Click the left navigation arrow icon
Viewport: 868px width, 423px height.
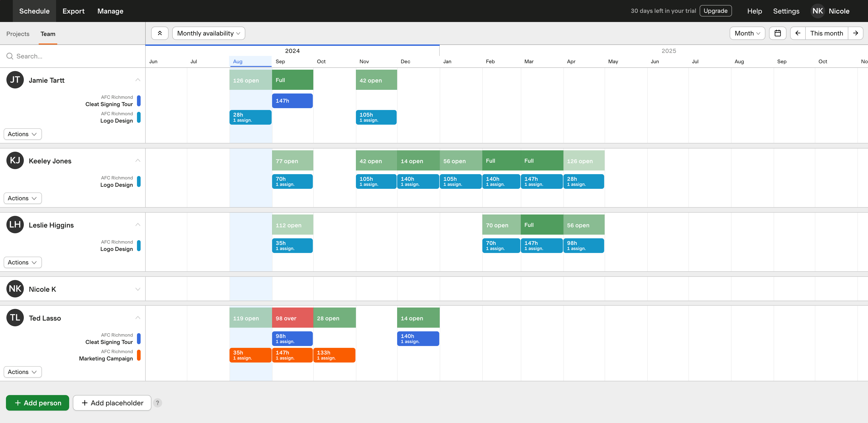point(798,33)
